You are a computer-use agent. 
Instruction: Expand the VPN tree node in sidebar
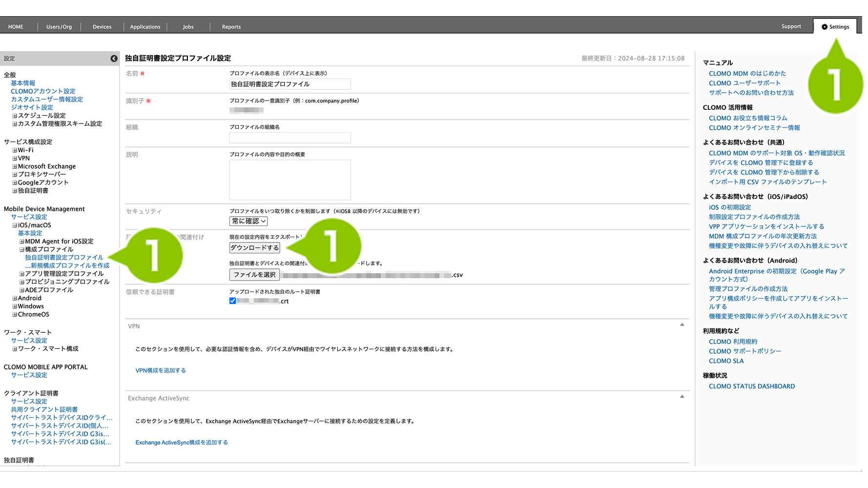click(x=15, y=159)
